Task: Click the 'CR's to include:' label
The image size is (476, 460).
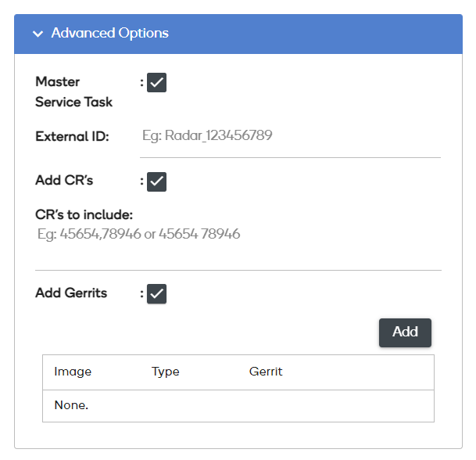Action: (x=84, y=214)
